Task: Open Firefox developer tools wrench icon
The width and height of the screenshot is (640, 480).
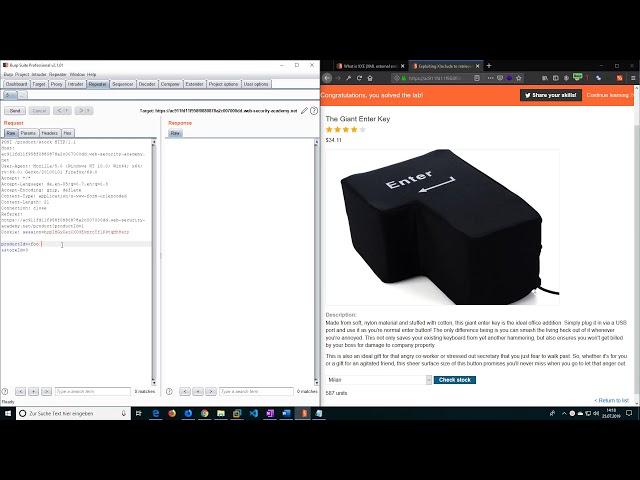Action: tap(349, 78)
